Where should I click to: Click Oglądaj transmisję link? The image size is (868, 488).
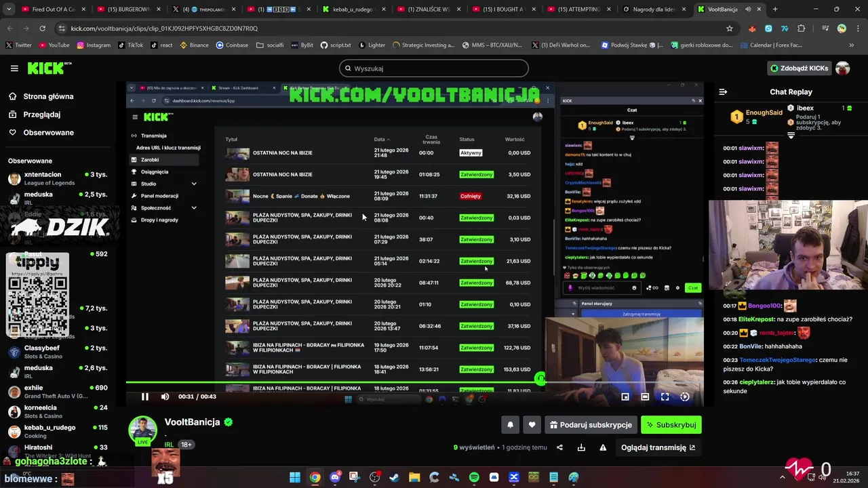(x=658, y=447)
